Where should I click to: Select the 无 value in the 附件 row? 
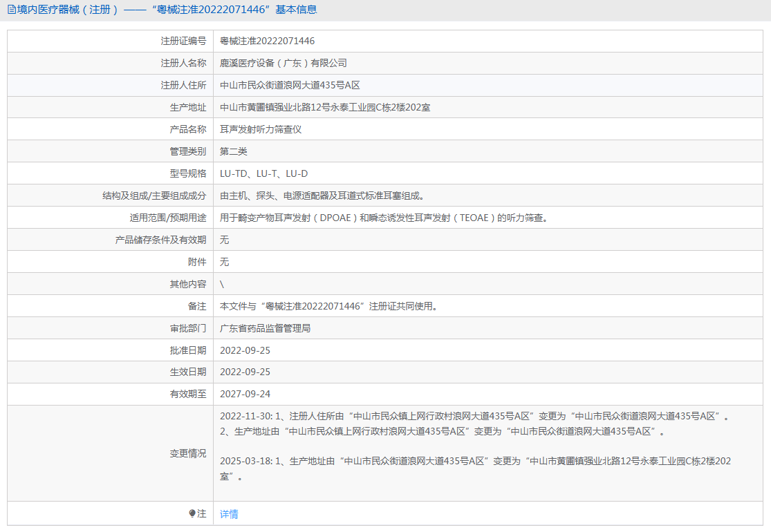[x=224, y=262]
